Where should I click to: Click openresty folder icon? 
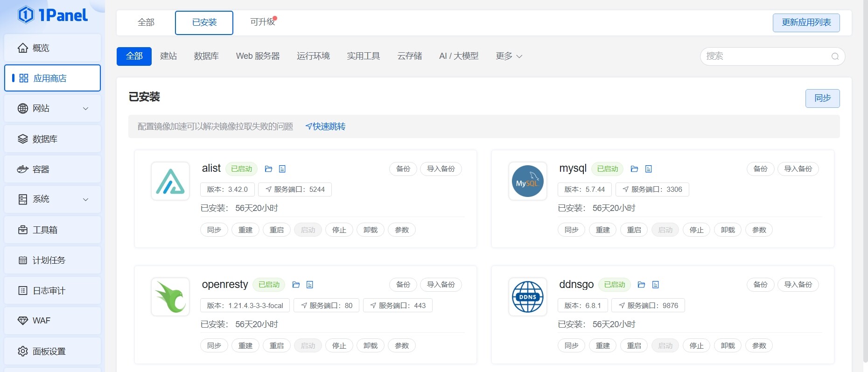[296, 285]
